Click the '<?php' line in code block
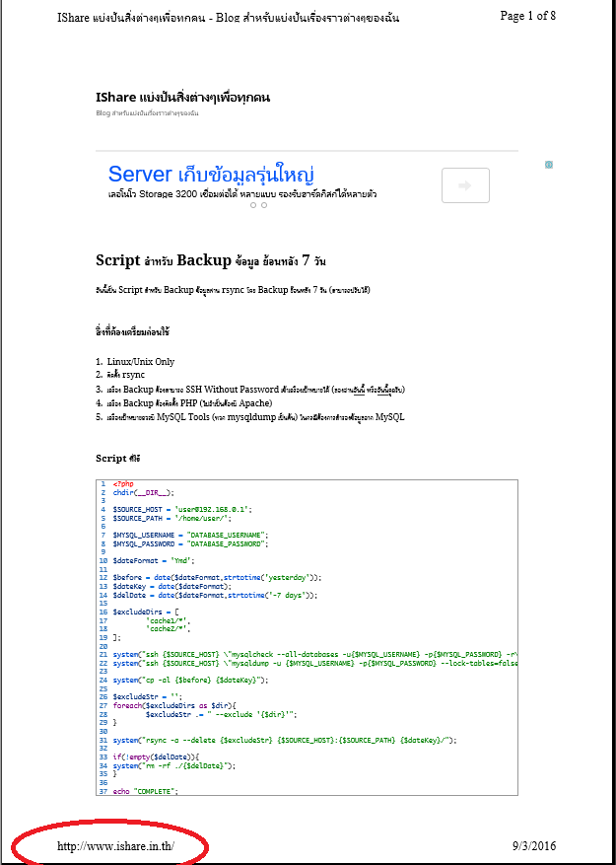Screen dimensions: 616x865 pos(123,484)
